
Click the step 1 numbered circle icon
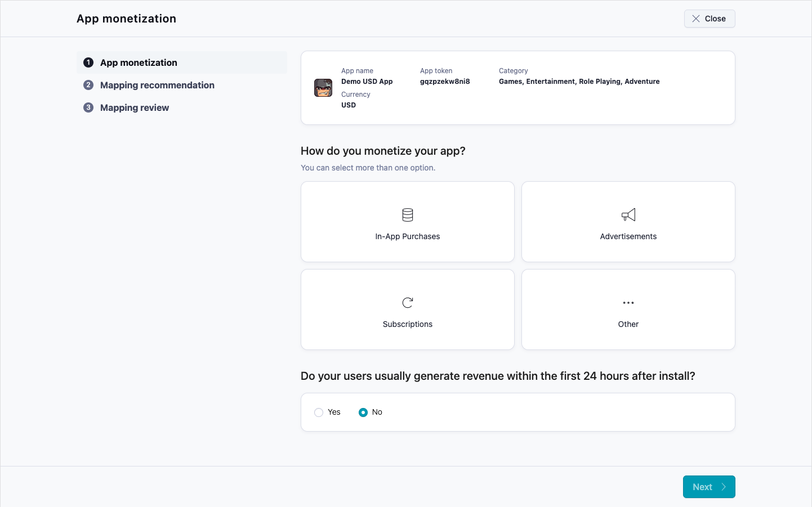pyautogui.click(x=88, y=62)
